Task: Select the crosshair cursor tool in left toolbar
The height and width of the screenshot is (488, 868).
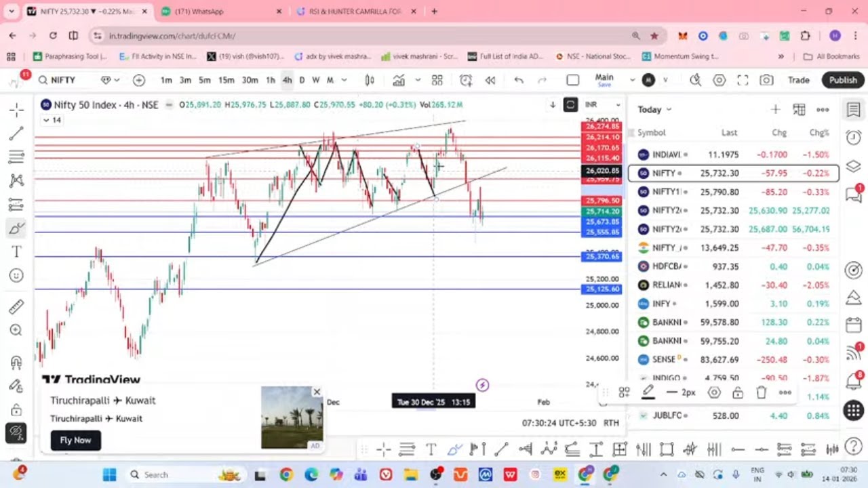Action: 16,109
